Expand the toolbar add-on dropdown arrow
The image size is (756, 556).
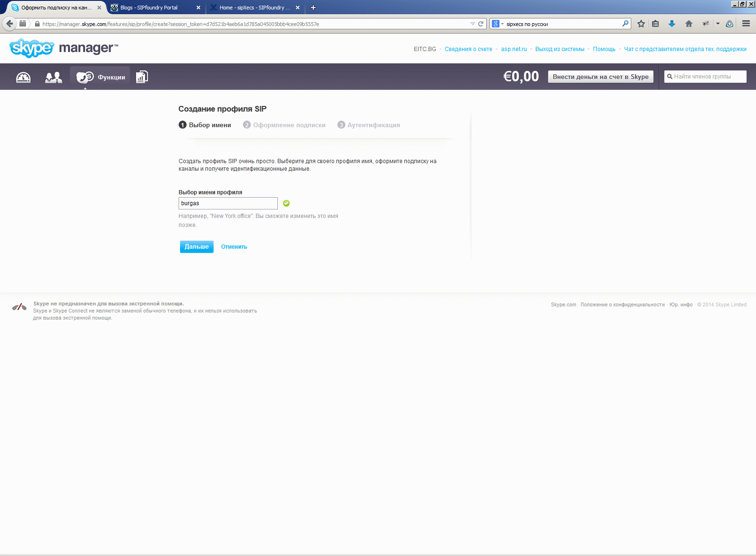coord(718,24)
